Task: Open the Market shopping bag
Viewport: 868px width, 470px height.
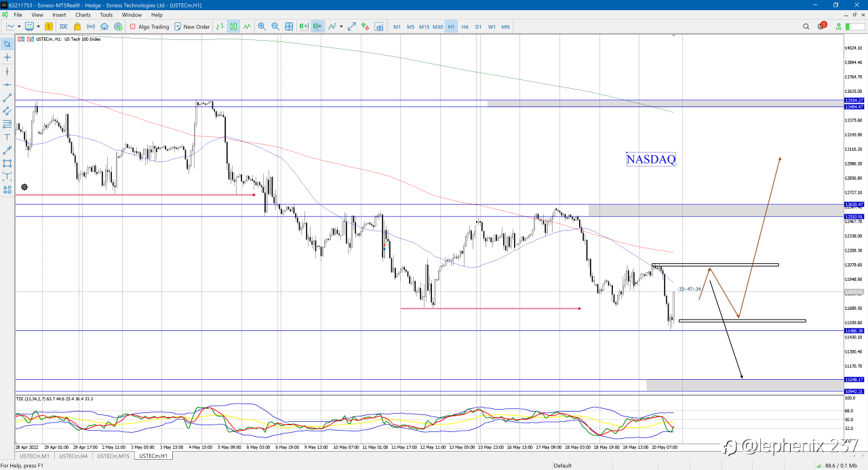Action: [77, 26]
